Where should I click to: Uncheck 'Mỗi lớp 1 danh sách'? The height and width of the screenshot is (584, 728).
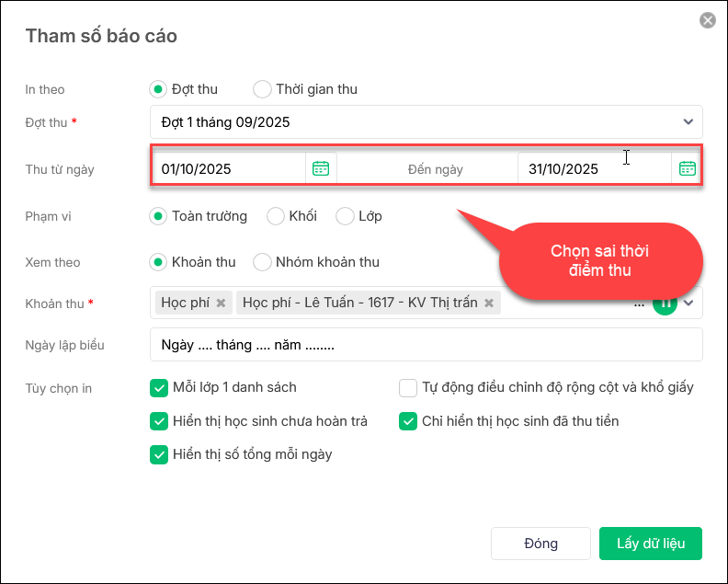click(158, 387)
